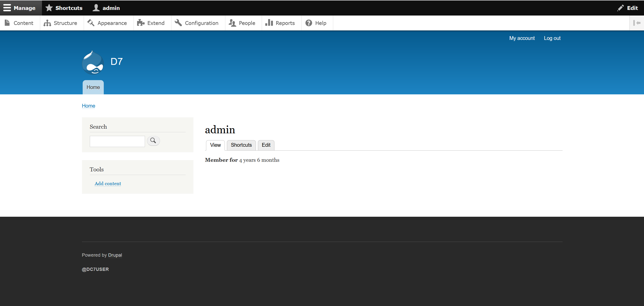Open Configuration via the wrench icon
This screenshot has width=644, height=306.
178,23
